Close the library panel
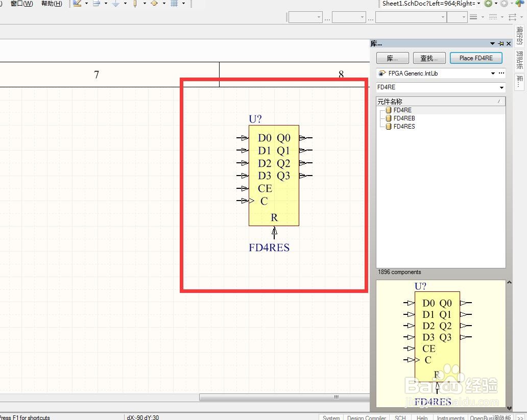 click(x=509, y=44)
